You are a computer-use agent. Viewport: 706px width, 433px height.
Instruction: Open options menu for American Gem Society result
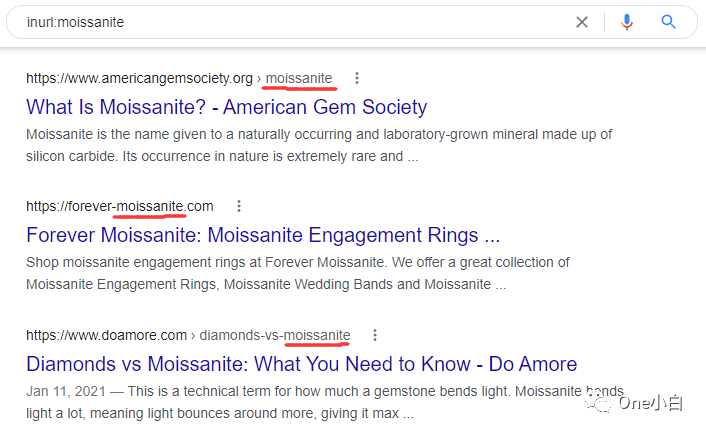coord(357,78)
